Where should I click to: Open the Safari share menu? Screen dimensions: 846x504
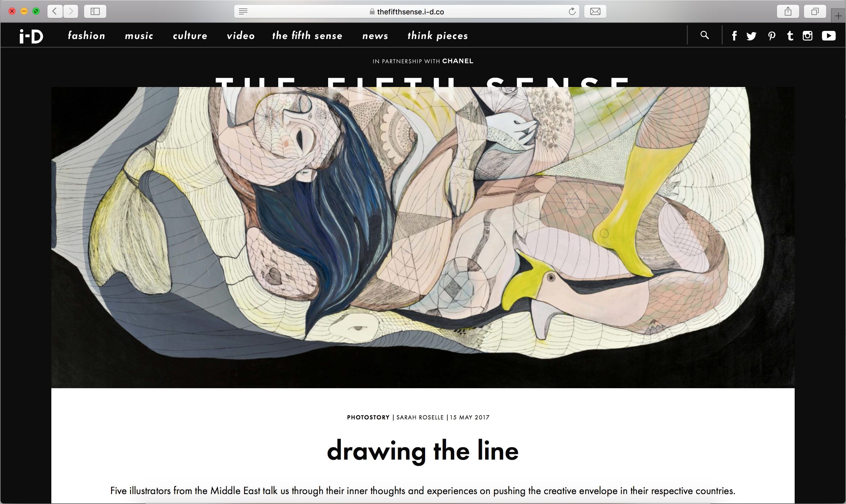pos(788,11)
